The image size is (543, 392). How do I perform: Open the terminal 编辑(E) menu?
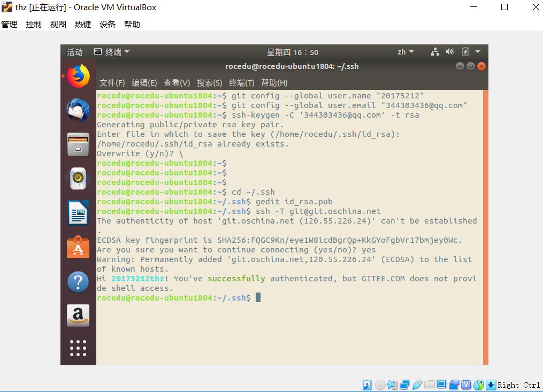pyautogui.click(x=144, y=83)
